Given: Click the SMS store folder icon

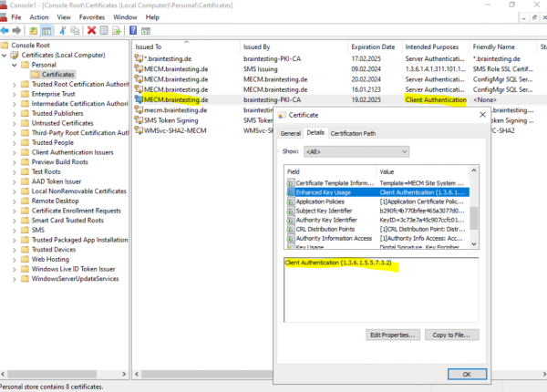Looking at the screenshot, I should point(25,230).
